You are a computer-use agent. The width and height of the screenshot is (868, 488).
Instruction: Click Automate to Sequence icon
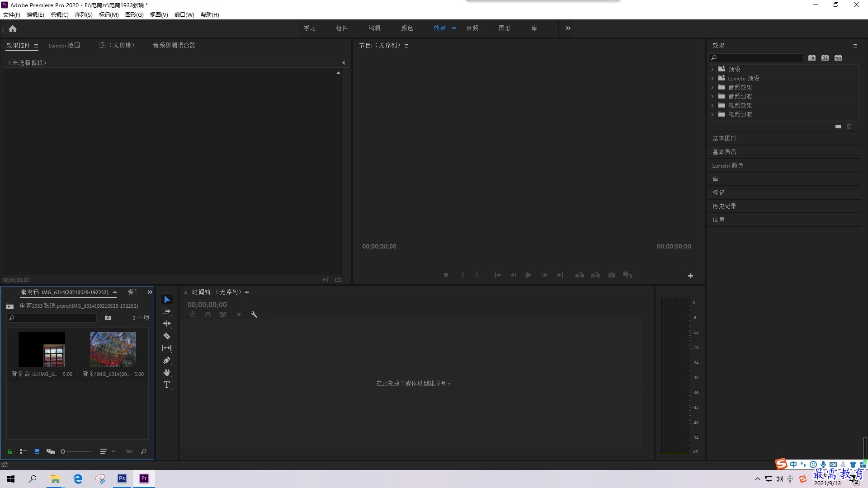click(x=130, y=451)
